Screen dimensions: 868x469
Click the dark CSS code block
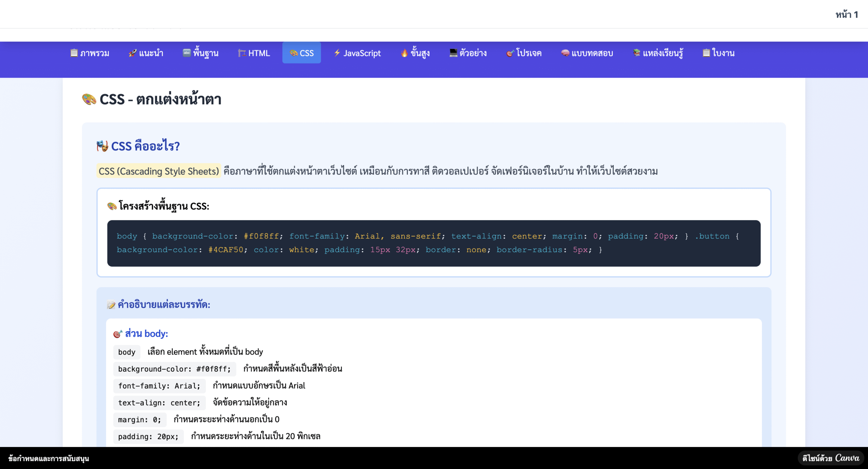pyautogui.click(x=434, y=243)
